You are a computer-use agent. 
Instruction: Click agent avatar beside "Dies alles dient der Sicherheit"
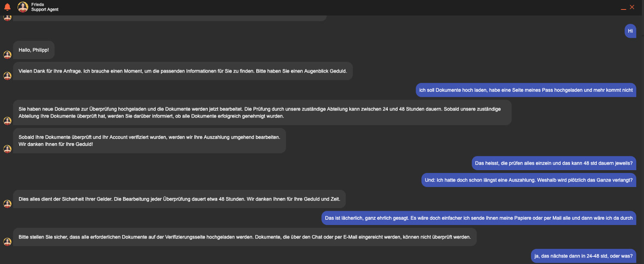[7, 204]
